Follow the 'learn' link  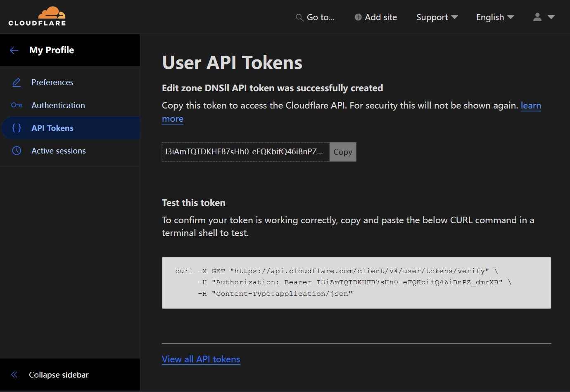coord(531,106)
